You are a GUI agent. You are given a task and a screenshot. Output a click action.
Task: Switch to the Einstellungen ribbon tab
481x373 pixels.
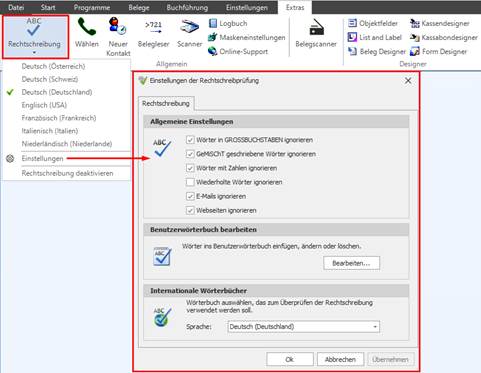[x=247, y=7]
